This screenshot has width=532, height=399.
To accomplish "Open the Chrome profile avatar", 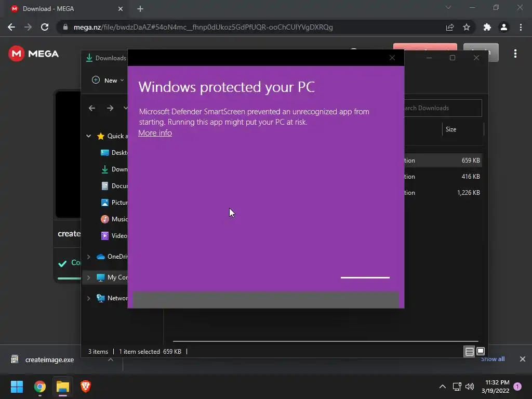I will [504, 27].
